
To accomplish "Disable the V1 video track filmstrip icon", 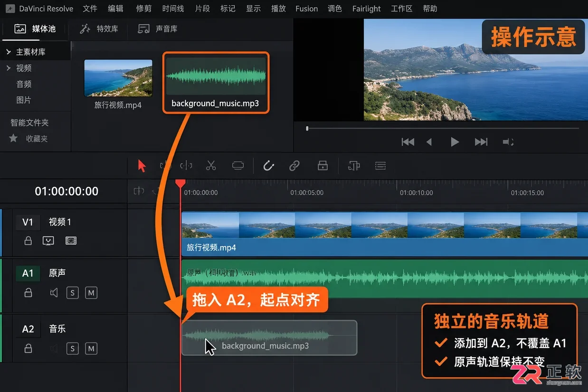I will (71, 241).
